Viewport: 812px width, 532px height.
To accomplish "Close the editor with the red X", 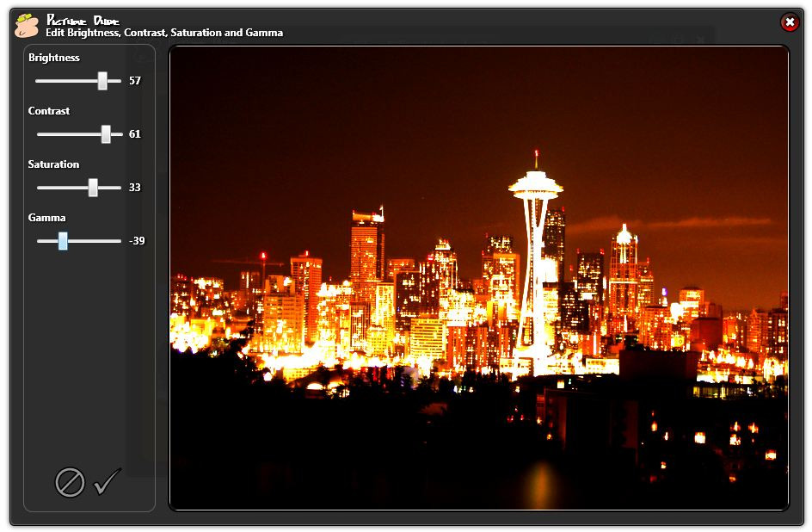I will coord(789,23).
